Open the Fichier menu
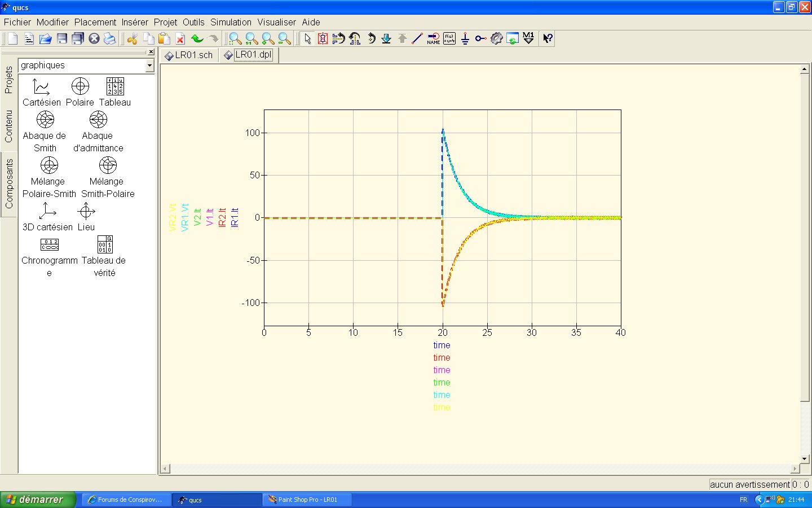This screenshot has width=812, height=508. (17, 22)
